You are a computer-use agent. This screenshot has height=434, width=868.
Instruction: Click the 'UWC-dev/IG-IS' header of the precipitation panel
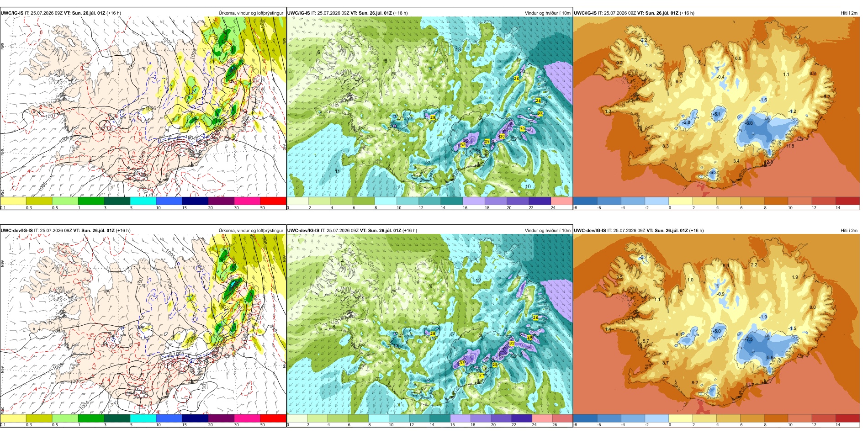tap(16, 230)
